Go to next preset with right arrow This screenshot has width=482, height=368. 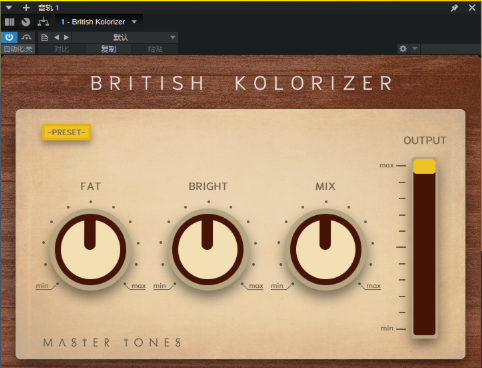66,37
